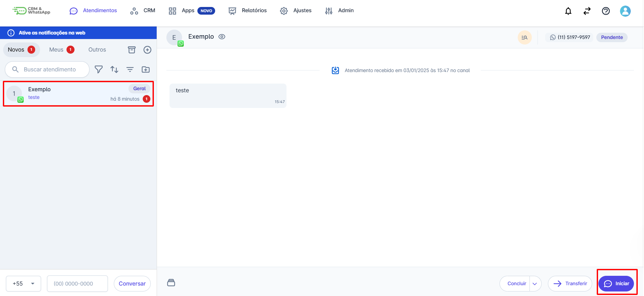Open the help question mark icon
The height and width of the screenshot is (296, 644).
606,11
